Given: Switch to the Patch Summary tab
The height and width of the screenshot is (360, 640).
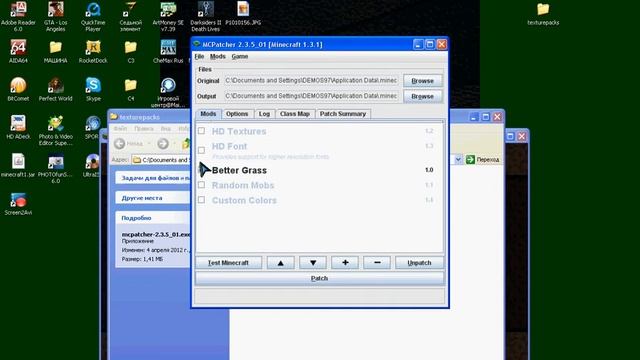Looking at the screenshot, I should pos(343,114).
